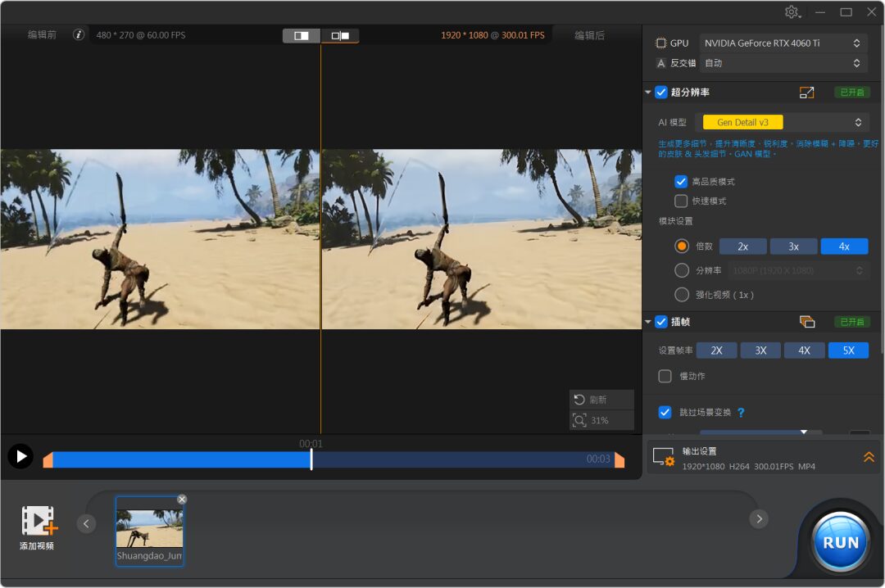The width and height of the screenshot is (885, 588).
Task: Open the 1080P resolution dropdown
Action: (797, 271)
